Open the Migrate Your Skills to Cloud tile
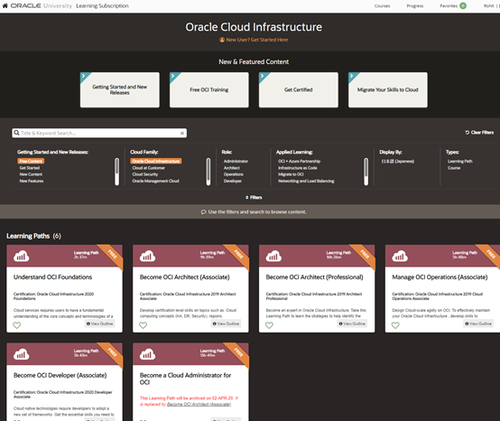 pyautogui.click(x=388, y=90)
